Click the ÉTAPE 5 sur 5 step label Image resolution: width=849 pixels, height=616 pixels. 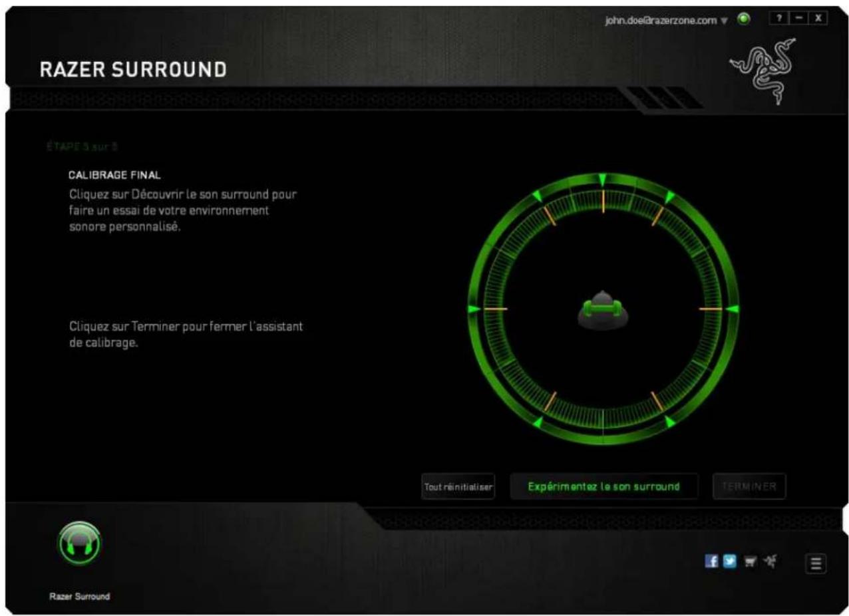coord(83,146)
